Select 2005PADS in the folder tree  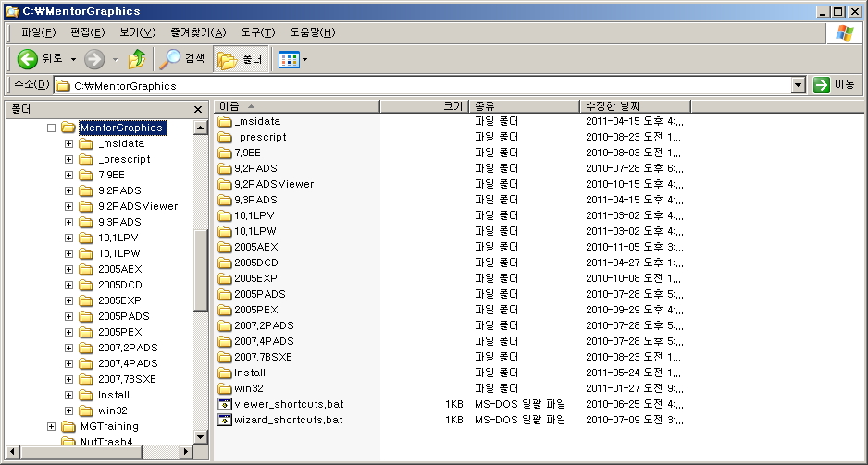click(124, 316)
